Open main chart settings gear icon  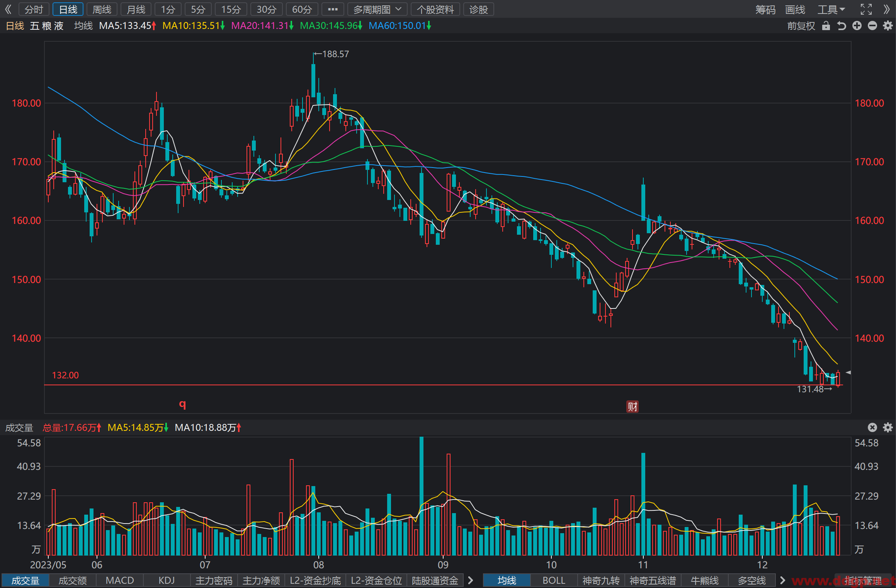point(888,26)
